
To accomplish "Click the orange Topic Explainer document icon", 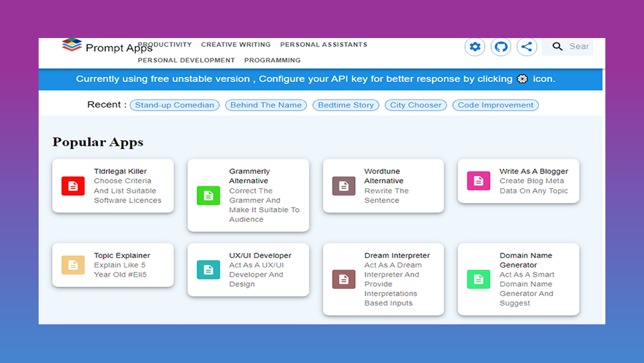I will 73,265.
